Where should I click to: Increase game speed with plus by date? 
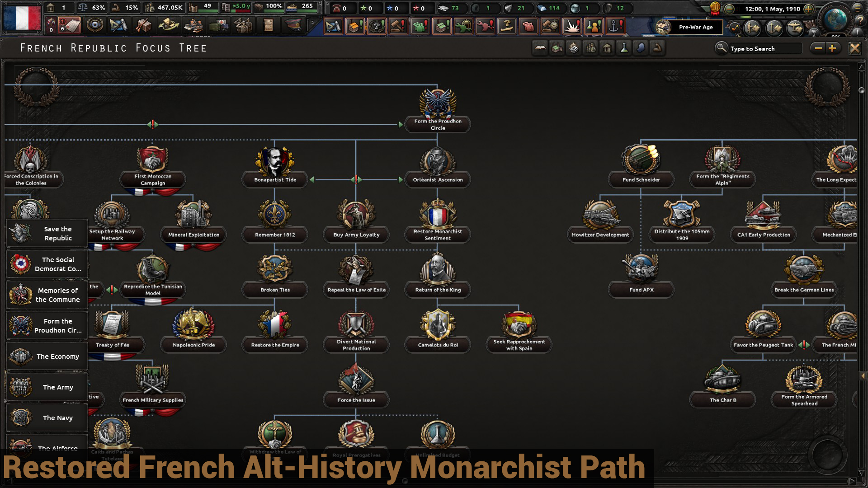click(809, 9)
